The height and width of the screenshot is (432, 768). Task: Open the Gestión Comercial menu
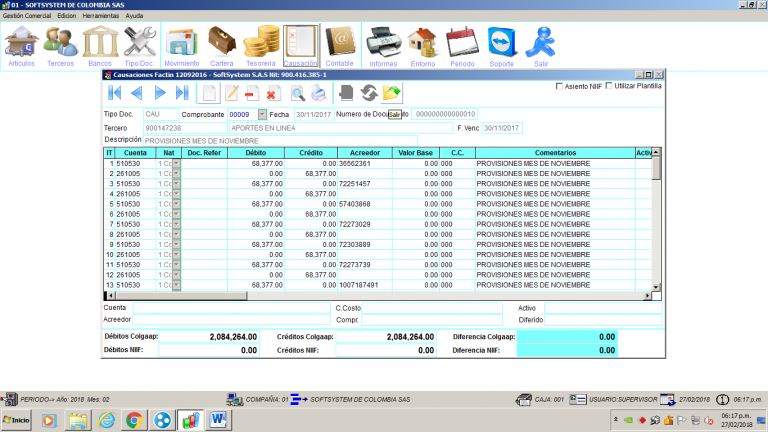coord(27,16)
